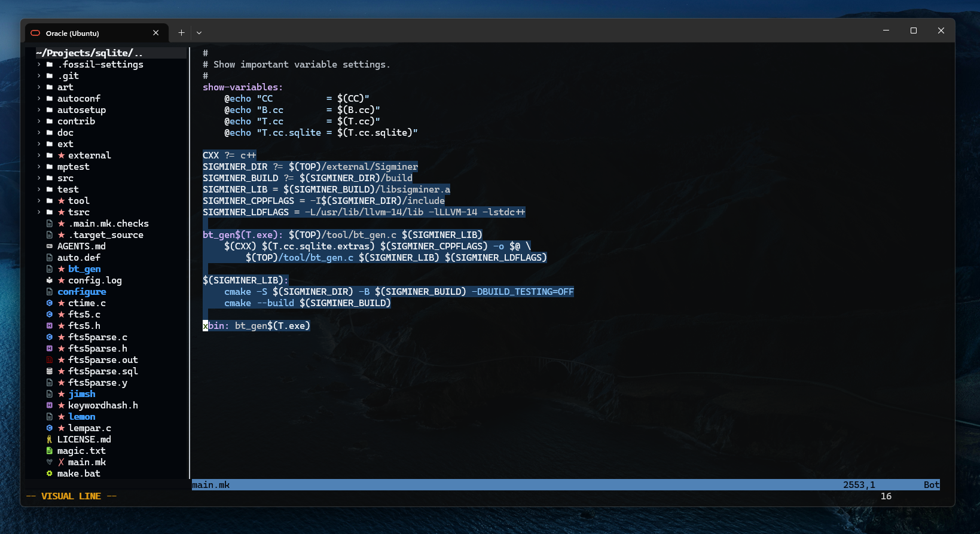Click the bt_gen file icon
The height and width of the screenshot is (534, 980).
point(50,269)
